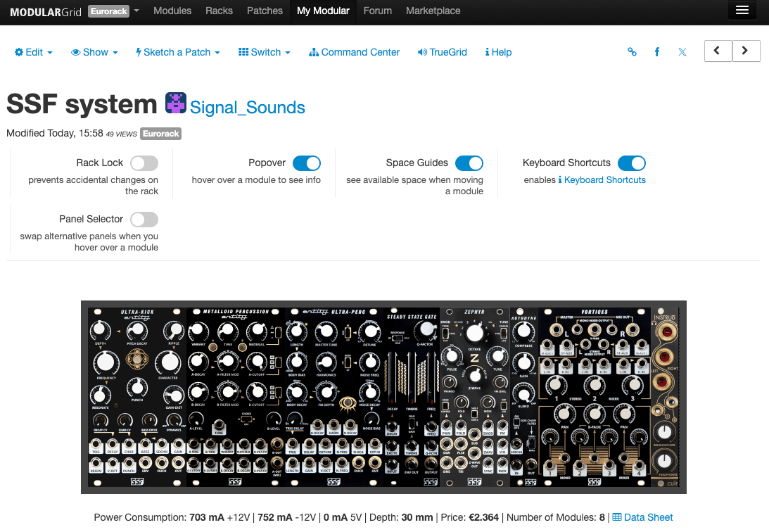This screenshot has height=532, width=769.
Task: Select the Instruō headphone module
Action: [x=665, y=397]
